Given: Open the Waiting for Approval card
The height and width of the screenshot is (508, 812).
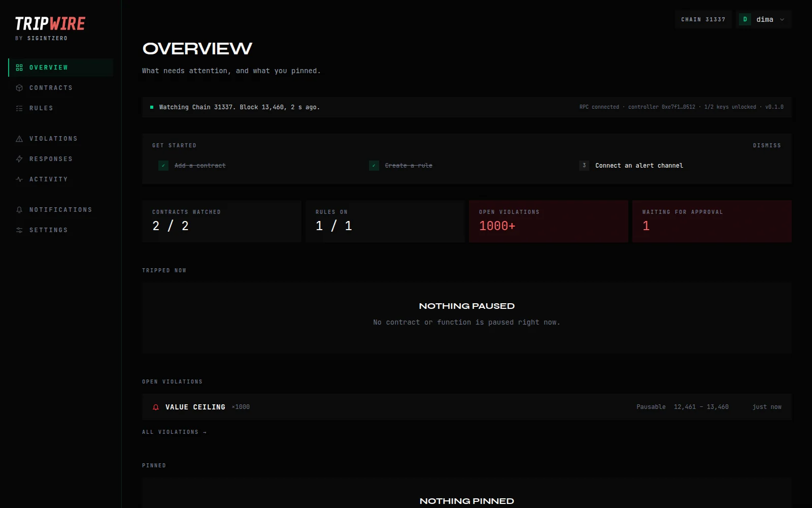Looking at the screenshot, I should [x=712, y=221].
